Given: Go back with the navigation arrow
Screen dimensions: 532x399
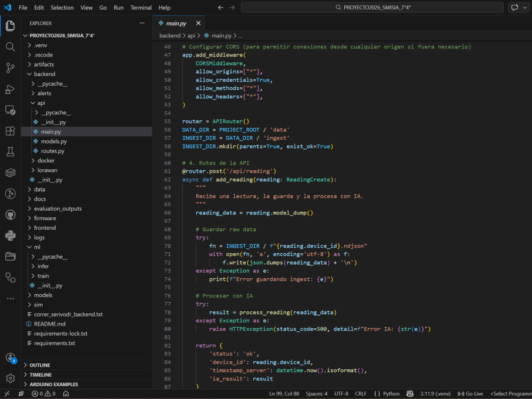Looking at the screenshot, I should coord(221,7).
